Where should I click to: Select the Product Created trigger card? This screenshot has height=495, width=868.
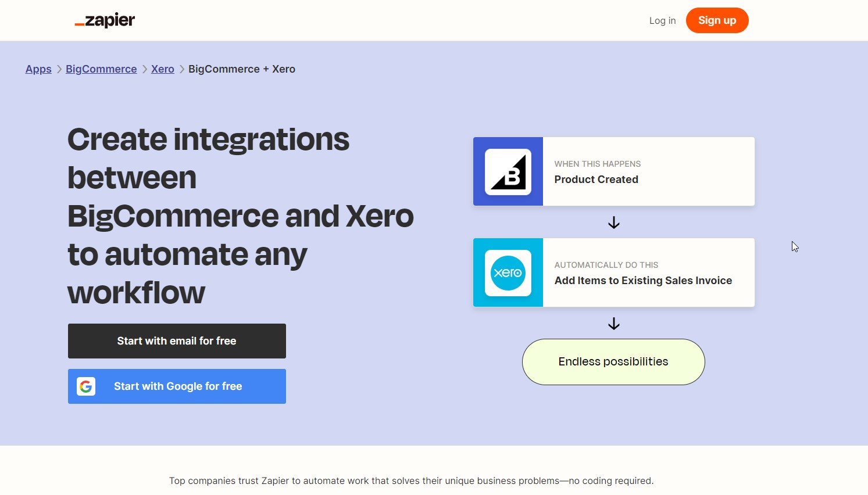(x=614, y=171)
